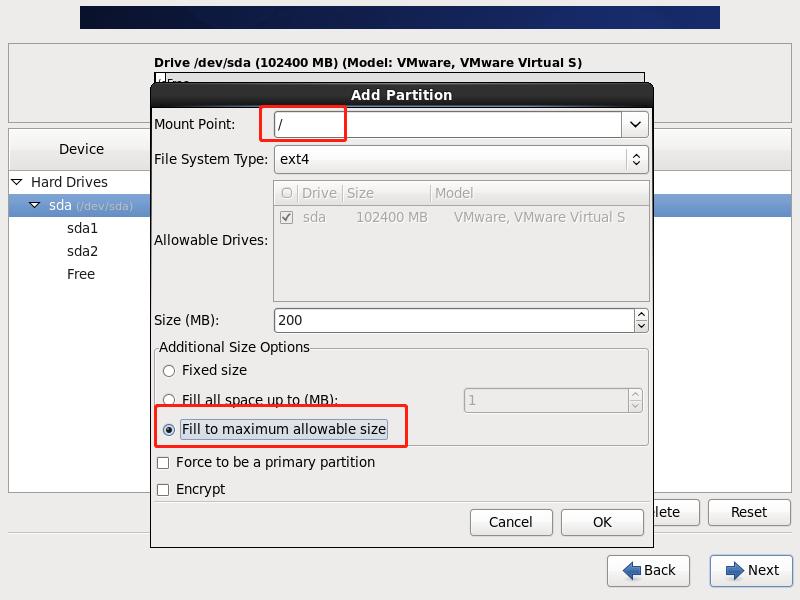
Task: Click the 102400 MB size cell for sda
Action: point(392,217)
